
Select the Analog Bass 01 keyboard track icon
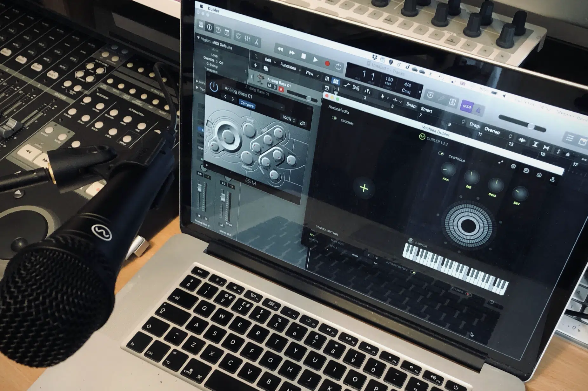click(x=261, y=79)
